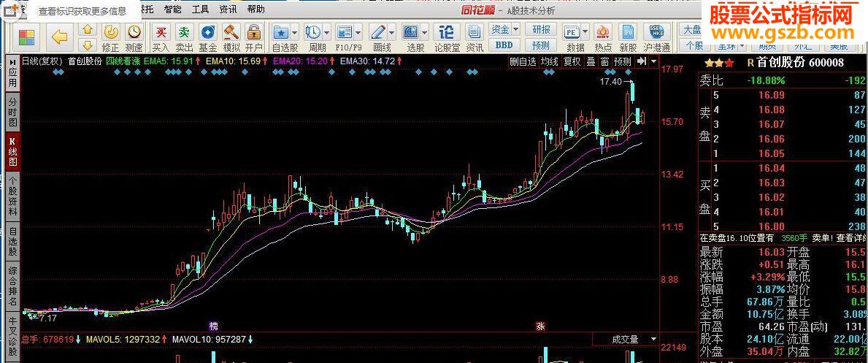Expand the 自选股 dropdown arrow
Screen dimensions: 868x363
coord(294,32)
